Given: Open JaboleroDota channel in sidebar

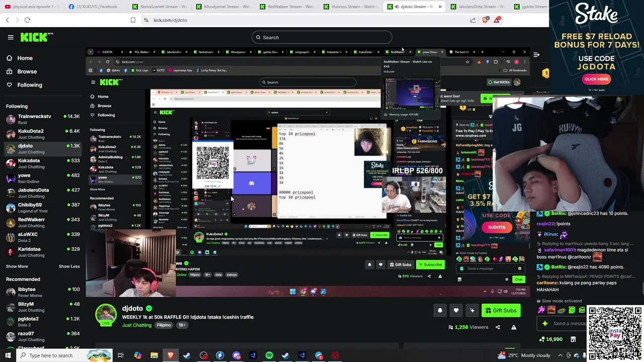Looking at the screenshot, I should [x=43, y=193].
